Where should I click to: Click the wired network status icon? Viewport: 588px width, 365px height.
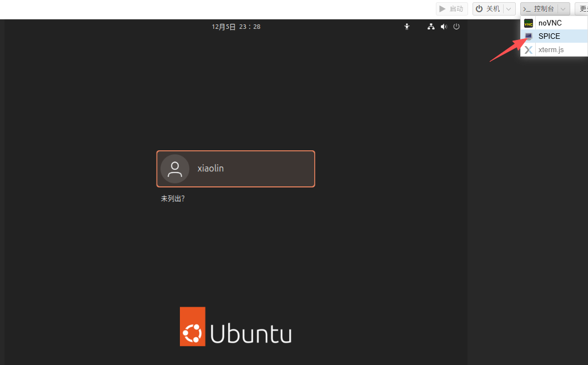[x=431, y=27]
